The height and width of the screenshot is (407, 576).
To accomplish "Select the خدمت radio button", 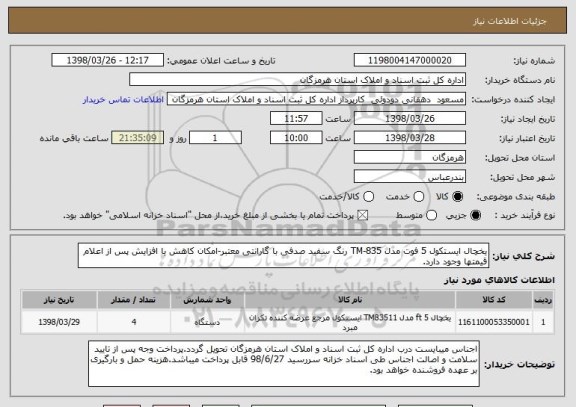I will point(419,197).
